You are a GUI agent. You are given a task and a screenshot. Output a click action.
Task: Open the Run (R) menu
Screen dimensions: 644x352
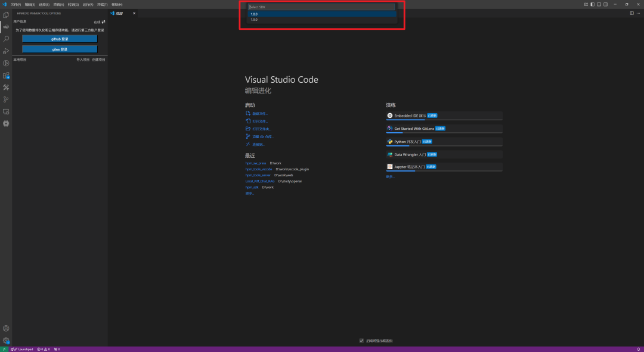(x=88, y=5)
